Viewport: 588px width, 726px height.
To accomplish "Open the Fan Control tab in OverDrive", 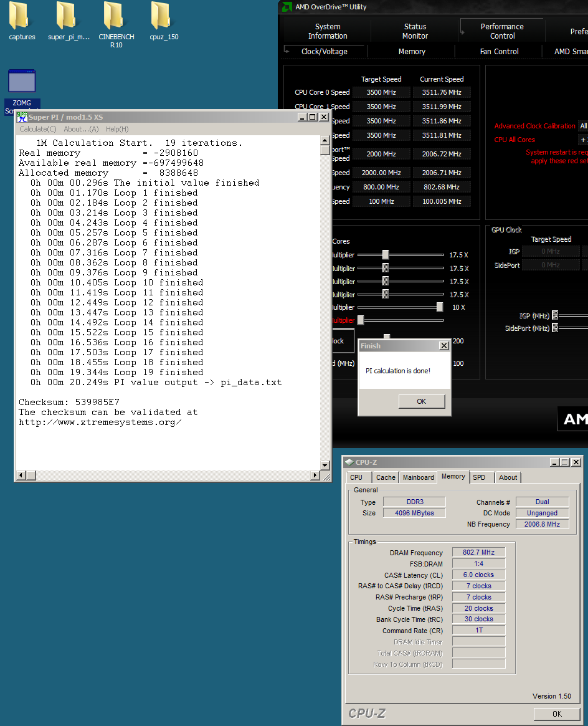I will click(499, 52).
